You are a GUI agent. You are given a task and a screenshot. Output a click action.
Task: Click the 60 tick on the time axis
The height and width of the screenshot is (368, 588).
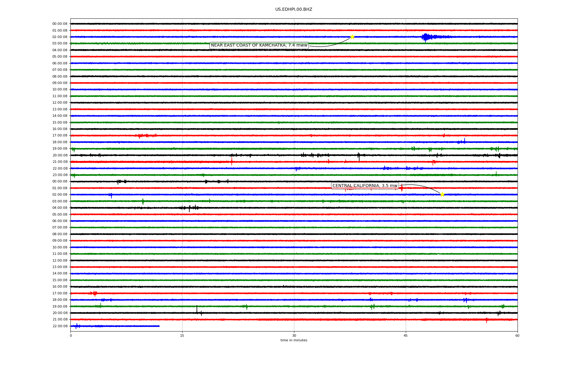(x=517, y=335)
